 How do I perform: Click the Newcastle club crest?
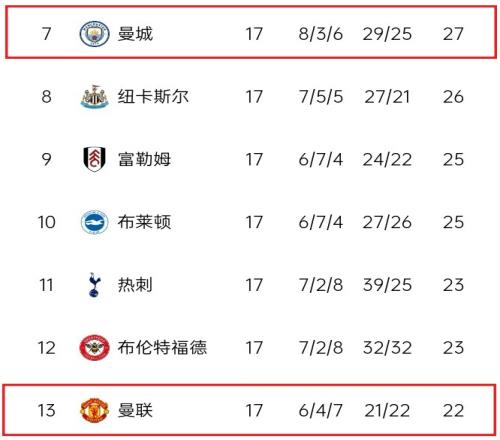click(x=94, y=96)
